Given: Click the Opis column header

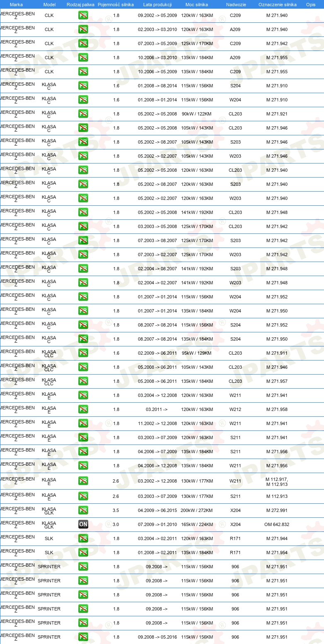Looking at the screenshot, I should point(310,5).
